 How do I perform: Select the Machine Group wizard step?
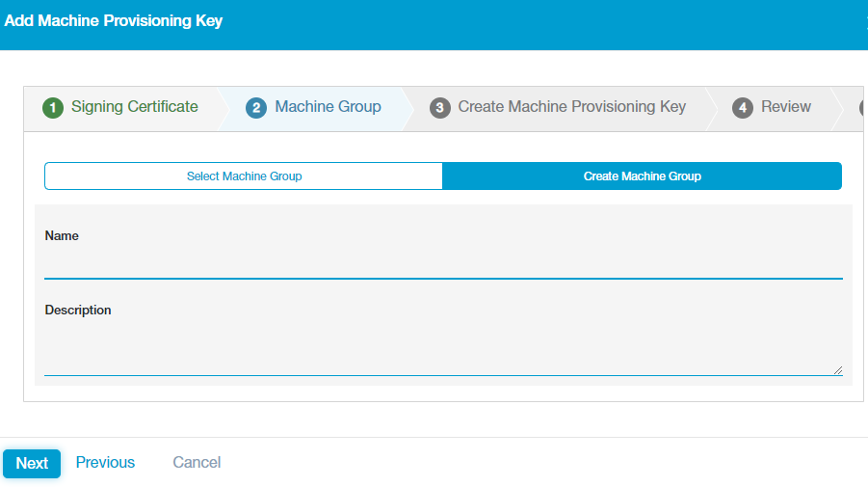pos(328,107)
